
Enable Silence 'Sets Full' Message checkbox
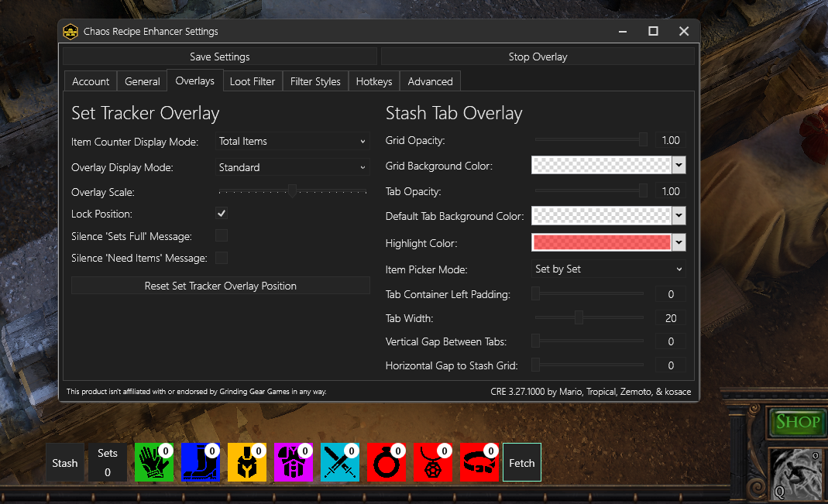pos(222,235)
